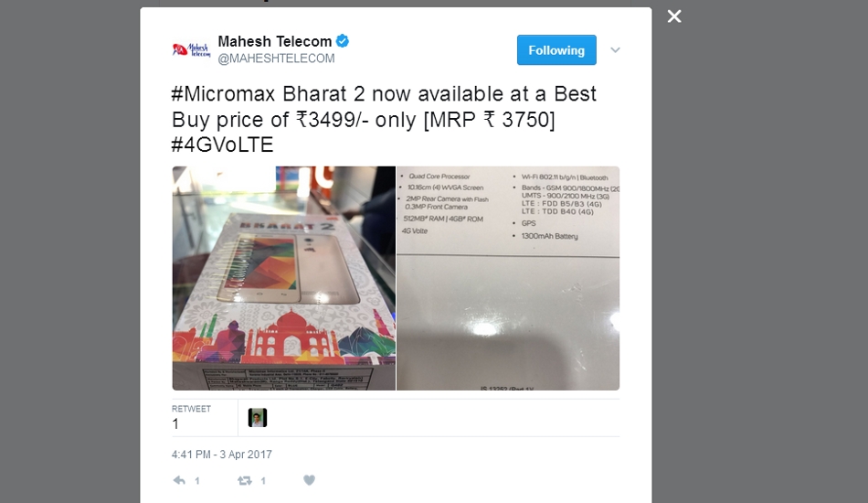Click the Mahesh Telecom display name
Viewport: 868px width, 503px height.
click(x=275, y=41)
